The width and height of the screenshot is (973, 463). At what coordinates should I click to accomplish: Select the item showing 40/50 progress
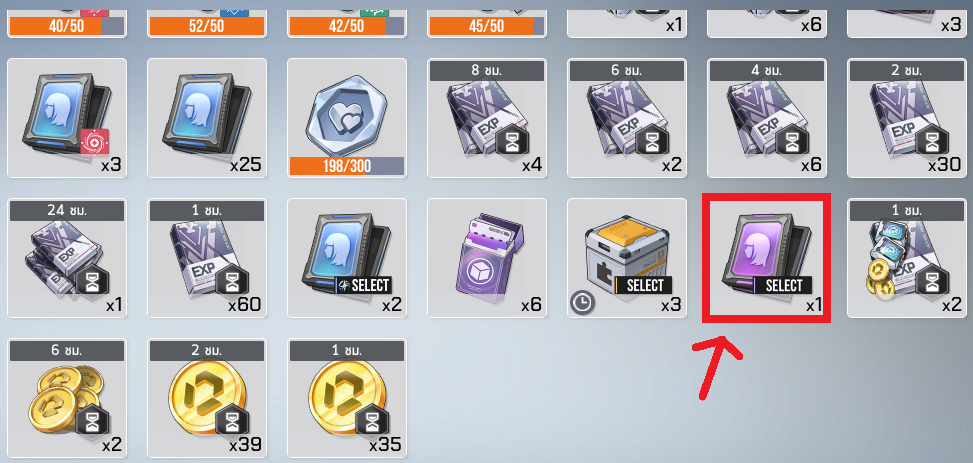click(66, 19)
